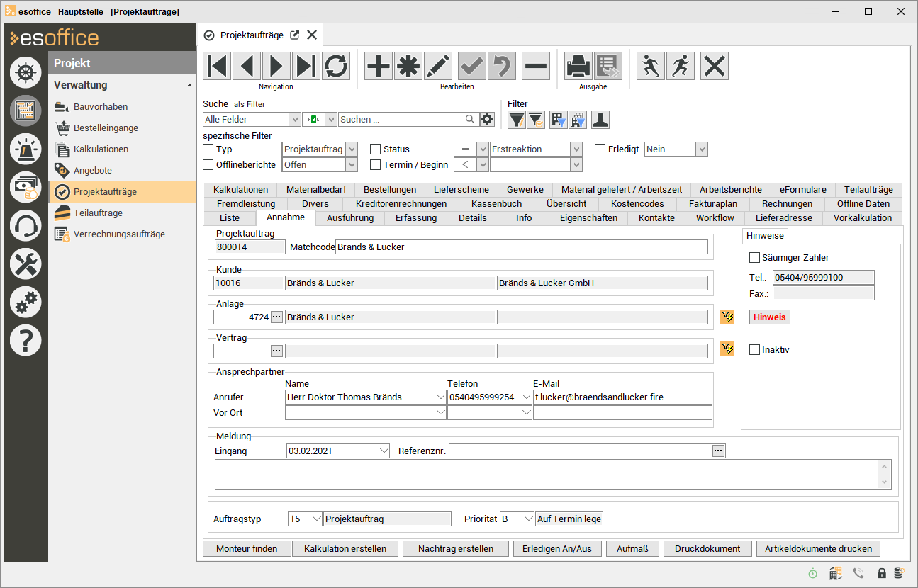918x588 pixels.
Task: Jump to the first record
Action: click(217, 66)
